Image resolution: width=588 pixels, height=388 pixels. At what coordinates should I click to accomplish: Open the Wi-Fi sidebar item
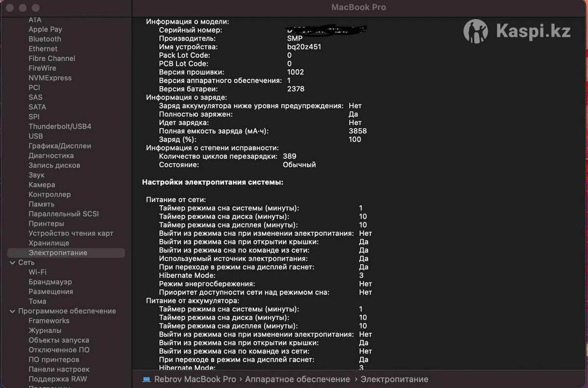pos(37,272)
